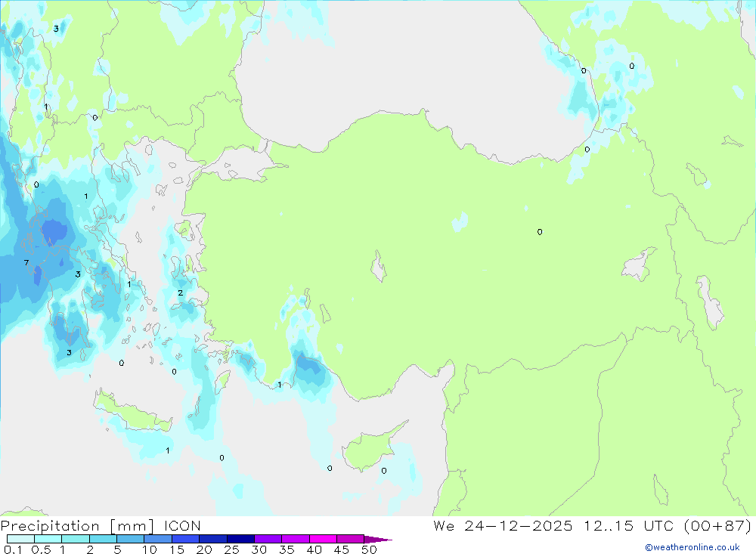756x554 pixels.
Task: Select the 0.5–1 mm legend color swatch
Action: coord(48,539)
